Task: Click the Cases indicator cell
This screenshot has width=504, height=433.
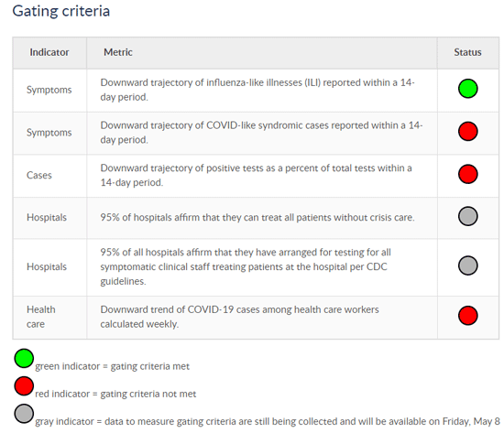Action: point(49,176)
